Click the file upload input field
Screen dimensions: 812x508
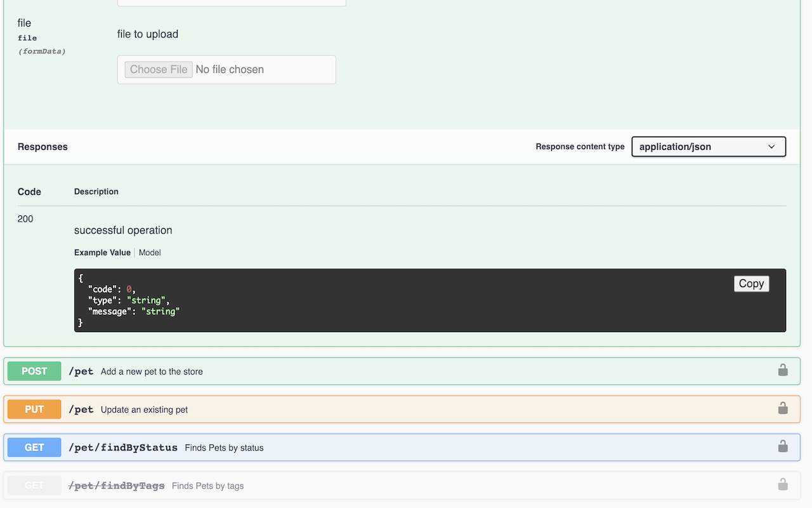click(226, 69)
